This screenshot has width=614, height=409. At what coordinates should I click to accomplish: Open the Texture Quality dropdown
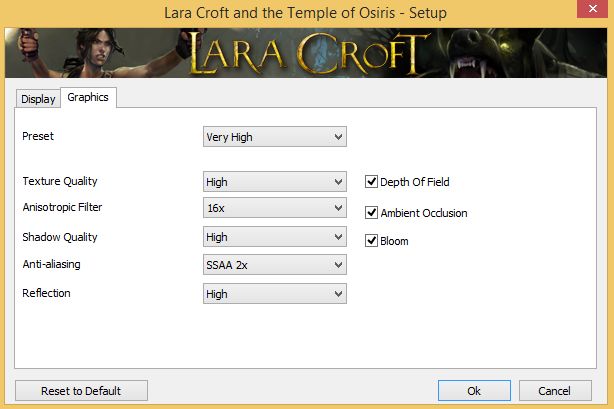pos(274,182)
